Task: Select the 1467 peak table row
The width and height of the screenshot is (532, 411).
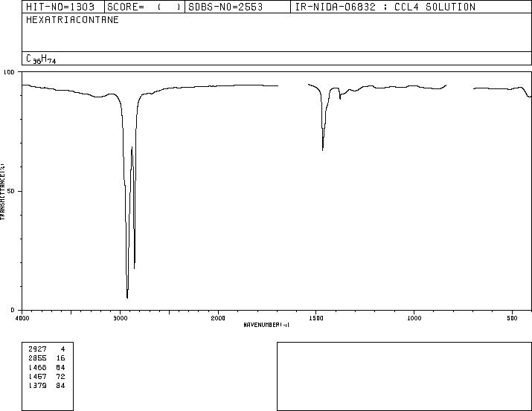Action: click(47, 376)
